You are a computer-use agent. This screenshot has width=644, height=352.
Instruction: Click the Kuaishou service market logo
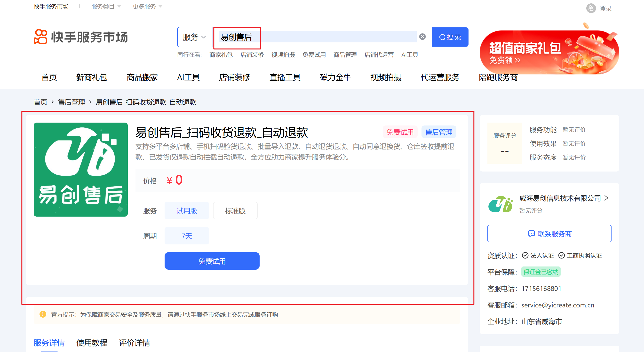pyautogui.click(x=80, y=37)
